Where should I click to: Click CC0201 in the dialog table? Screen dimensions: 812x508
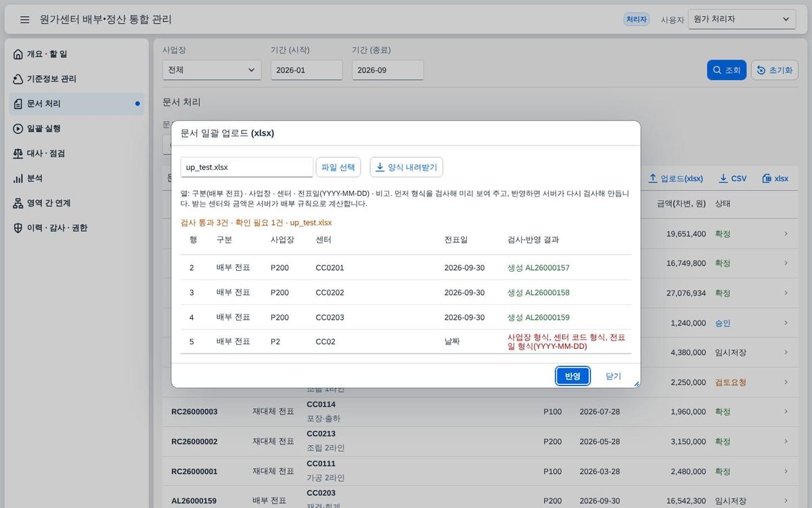330,268
